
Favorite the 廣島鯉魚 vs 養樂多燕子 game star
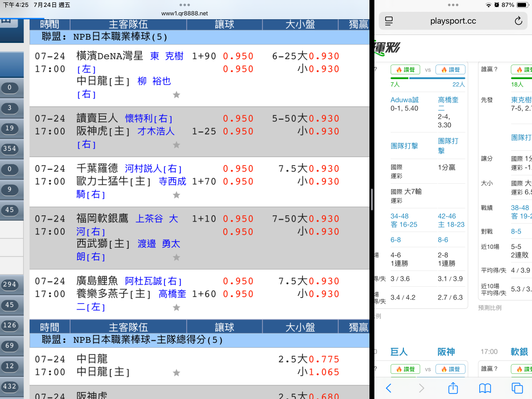[x=176, y=307]
